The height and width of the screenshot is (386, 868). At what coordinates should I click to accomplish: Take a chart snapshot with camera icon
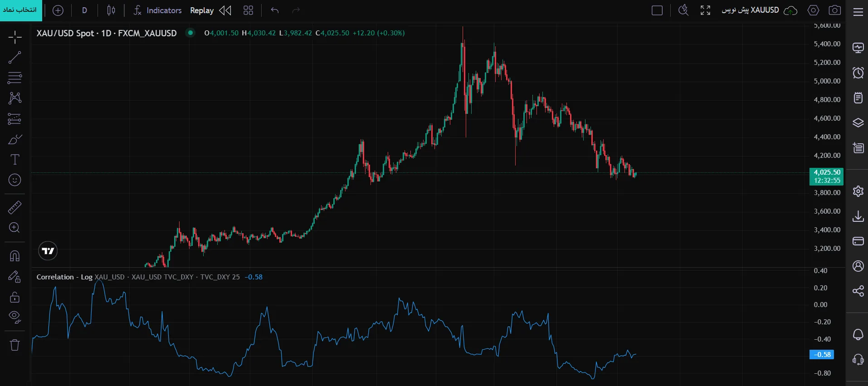point(835,10)
